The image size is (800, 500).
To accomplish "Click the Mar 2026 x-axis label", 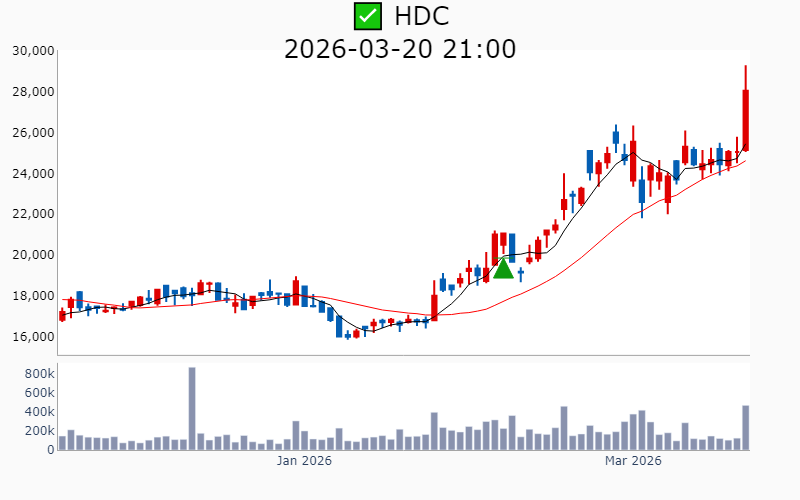I will pyautogui.click(x=634, y=461).
